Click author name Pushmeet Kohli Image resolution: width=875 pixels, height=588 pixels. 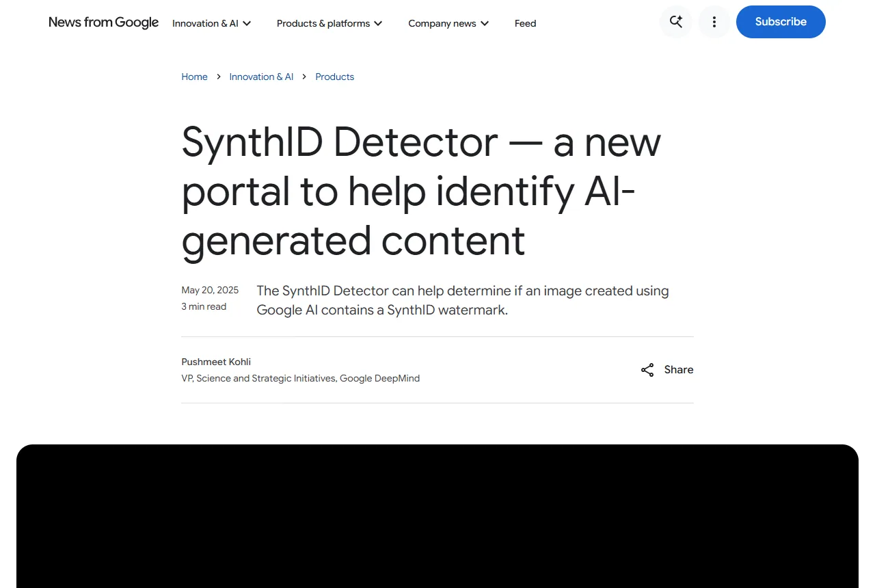point(216,362)
